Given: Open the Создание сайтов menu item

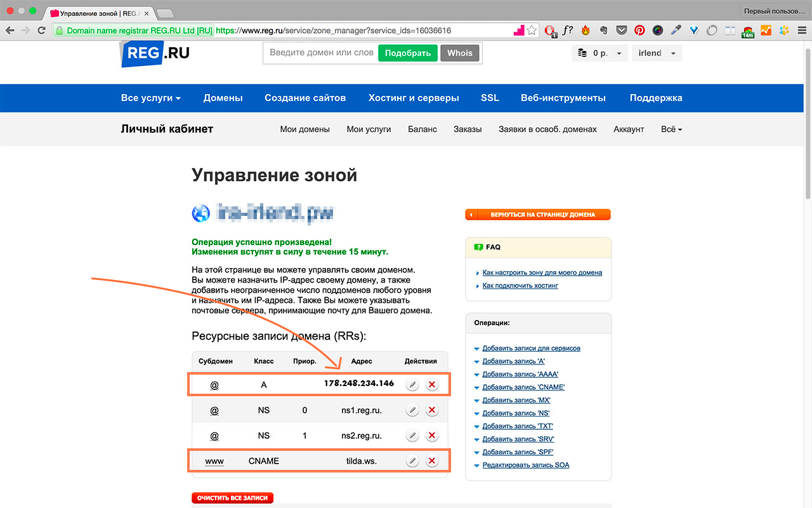Looking at the screenshot, I should click(305, 98).
